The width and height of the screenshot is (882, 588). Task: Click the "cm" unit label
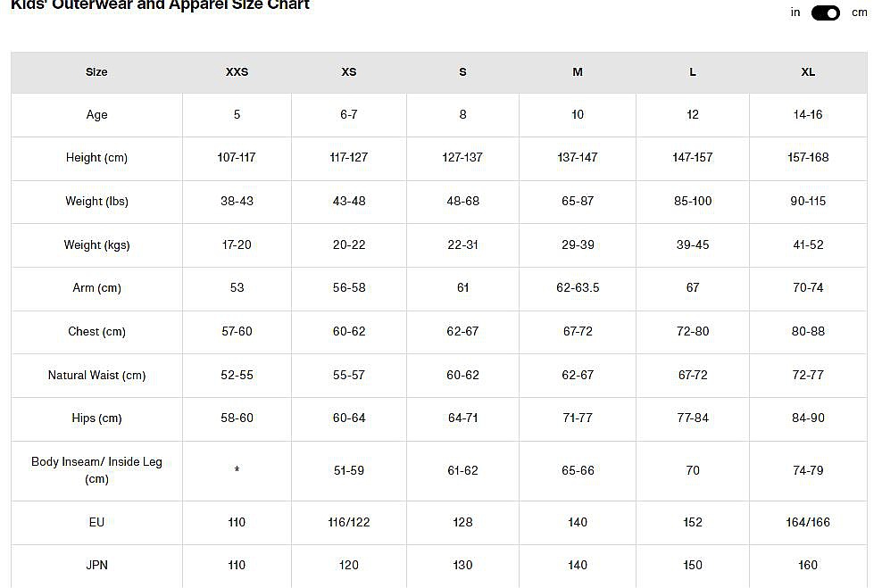tap(859, 12)
